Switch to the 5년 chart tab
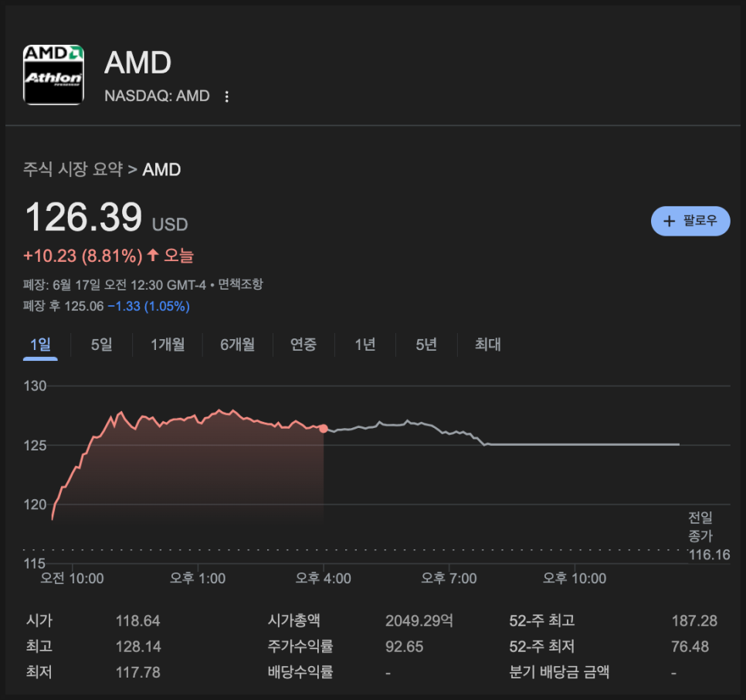The image size is (746, 700). pyautogui.click(x=426, y=345)
